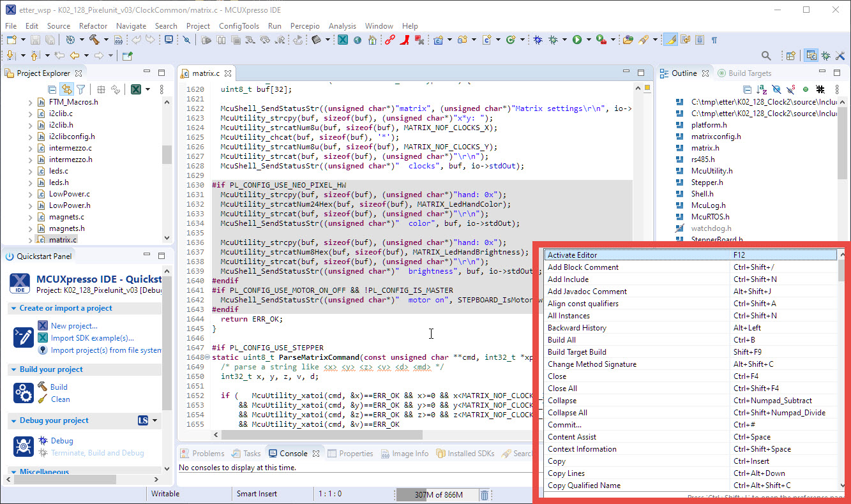Click the home icon in main toolbar
The height and width of the screenshot is (504, 851).
pyautogui.click(x=372, y=40)
